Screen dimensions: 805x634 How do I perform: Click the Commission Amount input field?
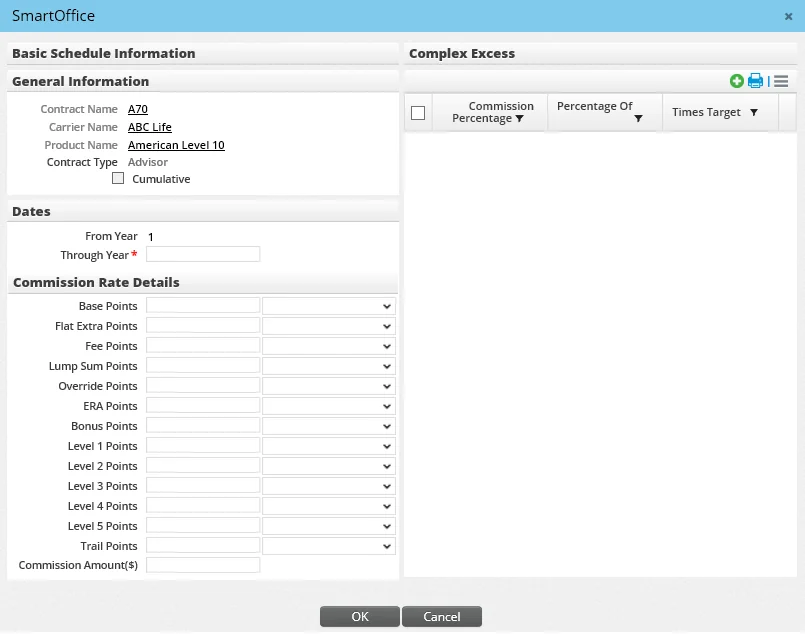click(x=203, y=565)
